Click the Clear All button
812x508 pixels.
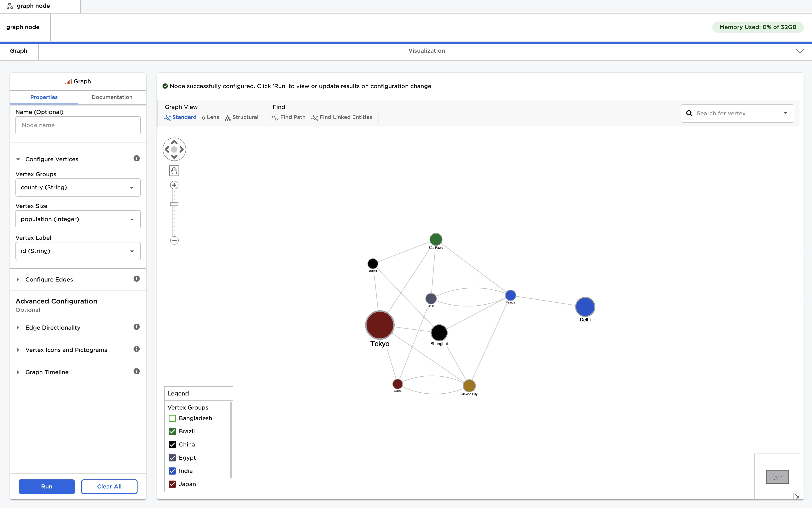pos(109,486)
